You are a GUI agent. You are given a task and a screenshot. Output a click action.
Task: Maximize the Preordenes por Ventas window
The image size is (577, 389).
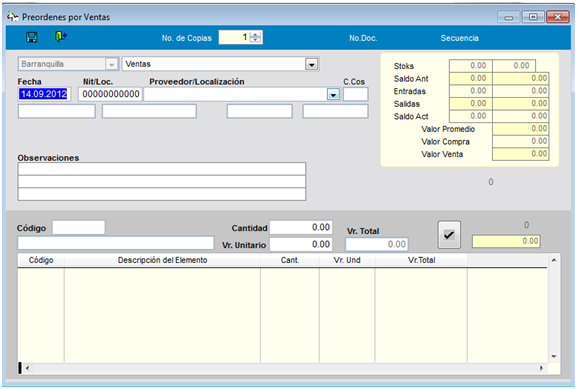533,17
